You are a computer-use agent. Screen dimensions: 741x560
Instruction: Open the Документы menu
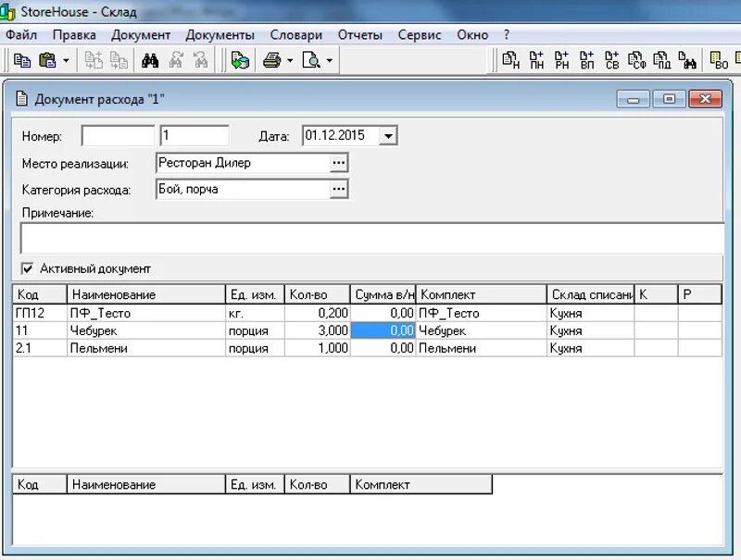click(220, 35)
